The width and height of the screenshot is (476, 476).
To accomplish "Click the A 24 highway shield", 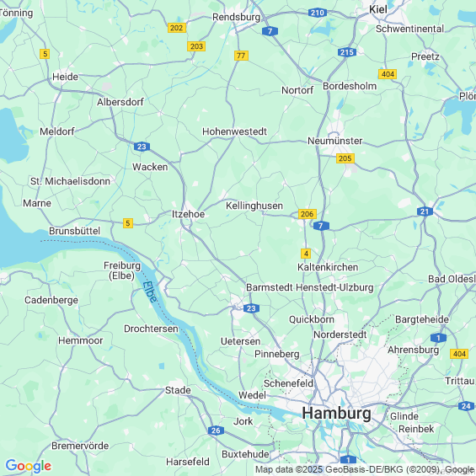I will click(x=466, y=406).
